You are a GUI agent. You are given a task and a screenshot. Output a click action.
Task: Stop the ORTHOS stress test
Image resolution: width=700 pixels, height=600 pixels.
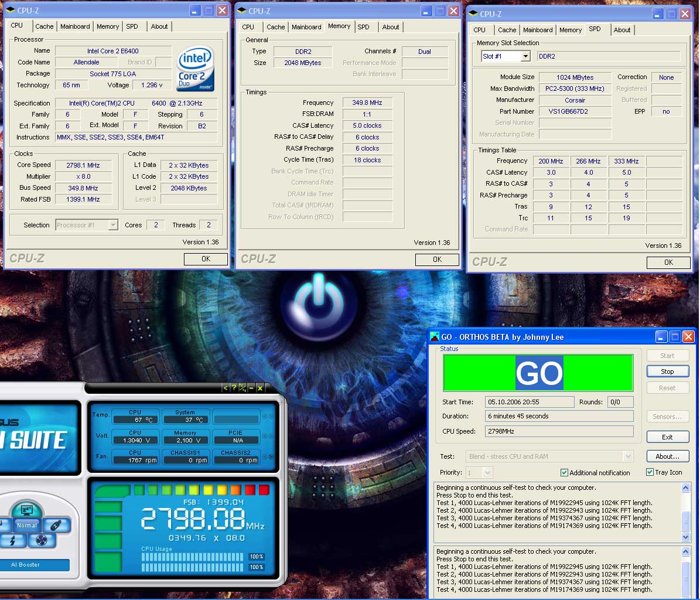pos(667,371)
